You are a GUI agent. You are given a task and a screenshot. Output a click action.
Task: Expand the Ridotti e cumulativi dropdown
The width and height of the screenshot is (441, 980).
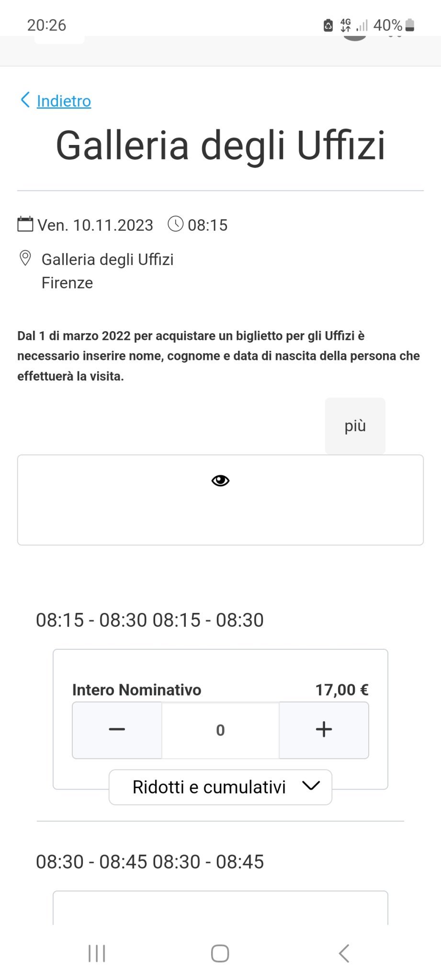tap(209, 787)
